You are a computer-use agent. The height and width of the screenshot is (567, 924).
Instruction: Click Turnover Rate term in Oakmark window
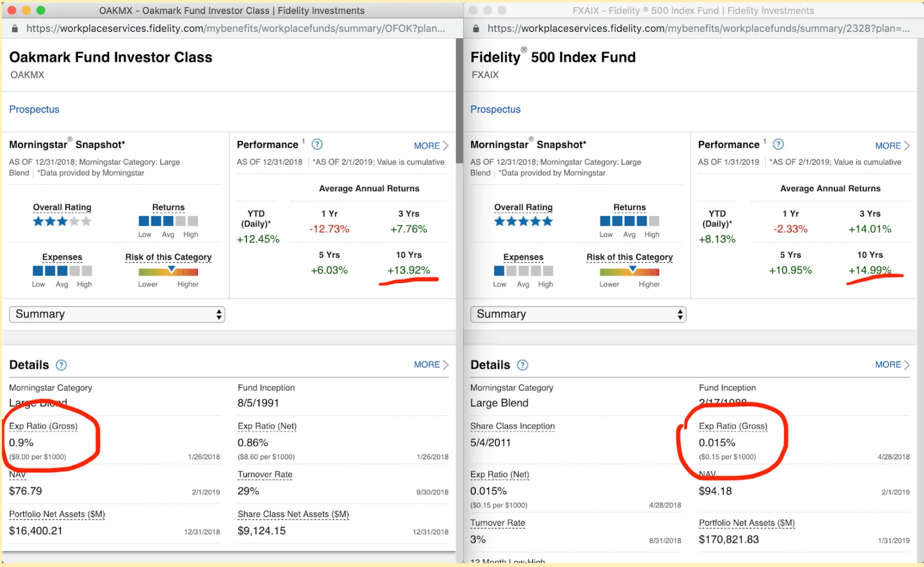click(265, 475)
